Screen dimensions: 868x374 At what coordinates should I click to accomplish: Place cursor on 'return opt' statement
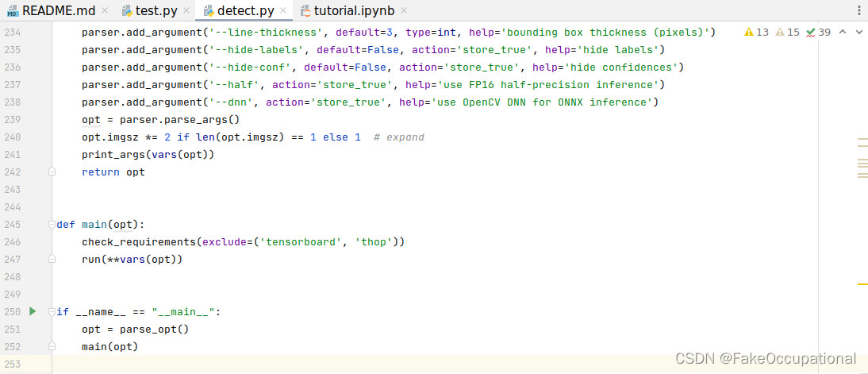pyautogui.click(x=113, y=172)
